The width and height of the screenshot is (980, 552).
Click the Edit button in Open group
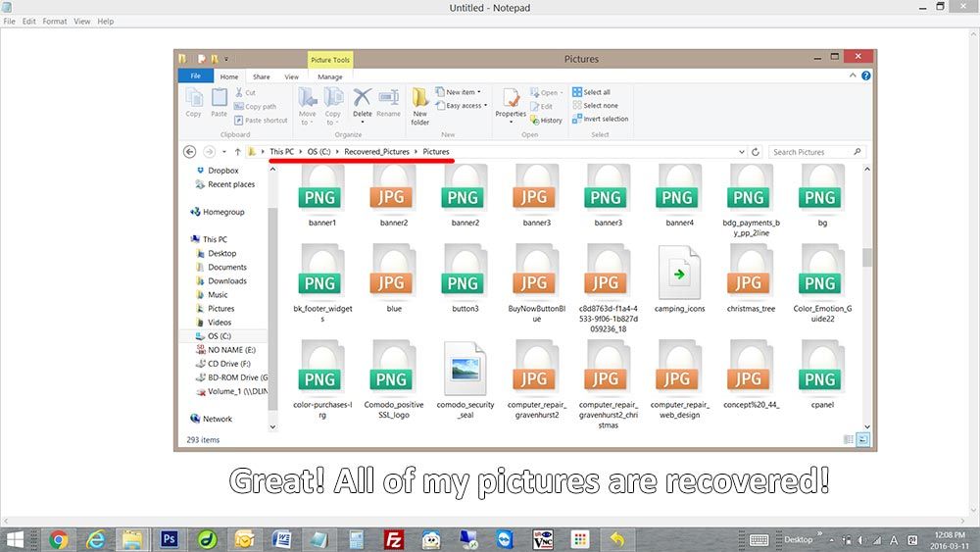pyautogui.click(x=541, y=106)
